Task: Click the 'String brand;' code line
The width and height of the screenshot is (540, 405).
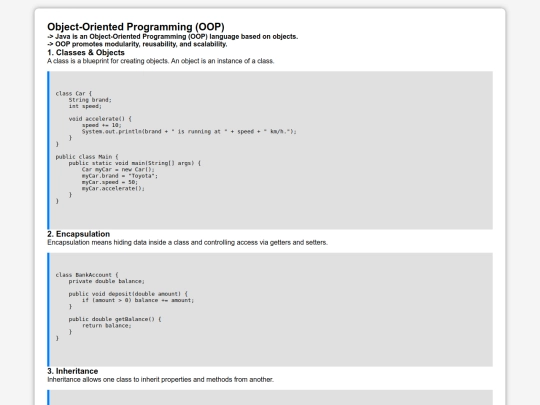Action: coord(90,100)
